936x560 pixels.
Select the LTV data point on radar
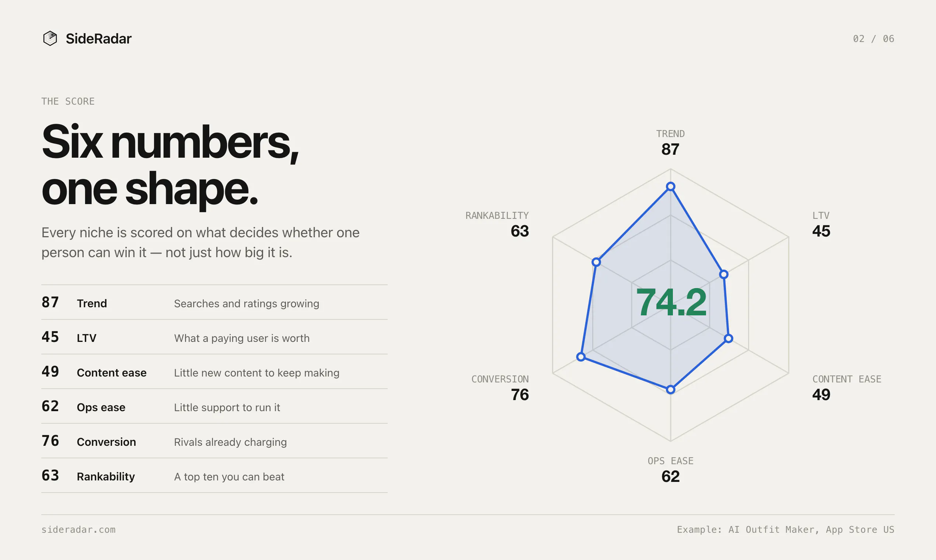click(x=723, y=274)
